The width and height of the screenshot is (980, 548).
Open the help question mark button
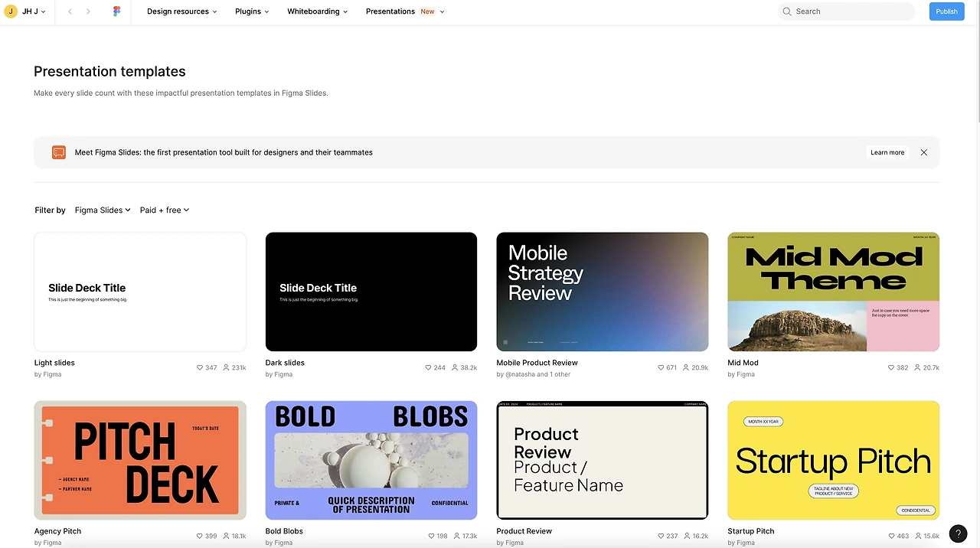[958, 533]
